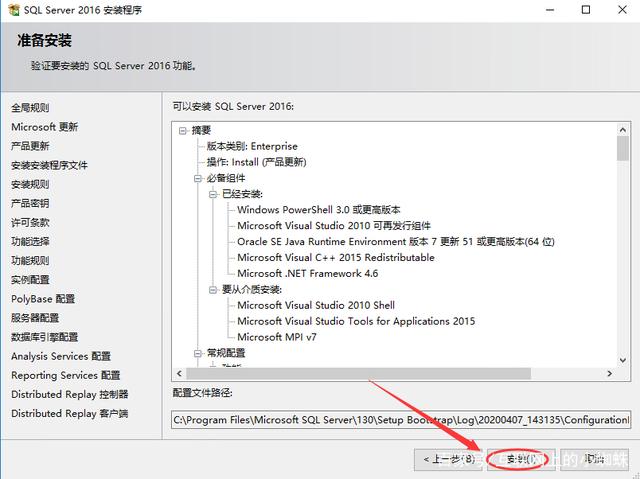Image resolution: width=640 pixels, height=479 pixels.
Task: Select Visual Studio Tools for Applications 2015 row
Action: click(356, 322)
